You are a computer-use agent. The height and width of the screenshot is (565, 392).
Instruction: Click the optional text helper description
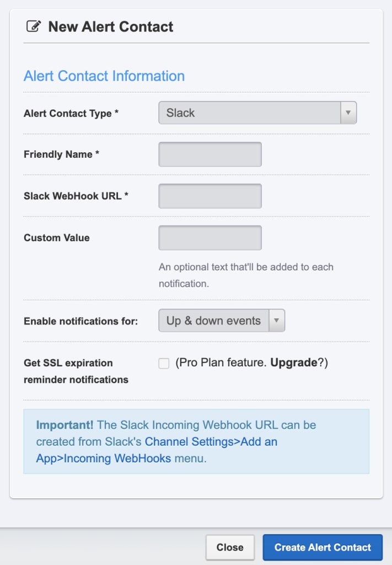click(246, 275)
